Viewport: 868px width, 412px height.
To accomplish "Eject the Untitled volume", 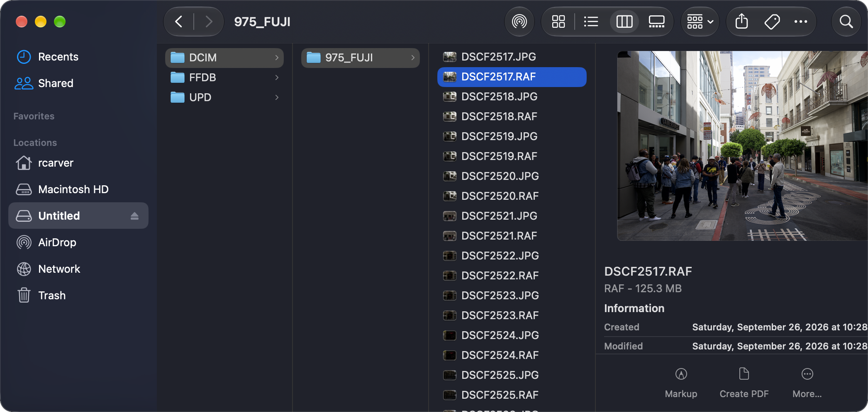I will point(134,216).
